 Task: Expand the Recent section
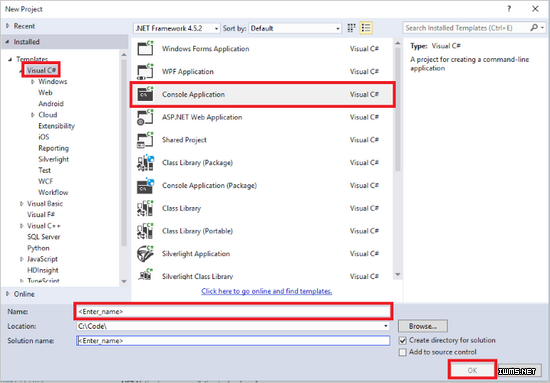[x=8, y=26]
